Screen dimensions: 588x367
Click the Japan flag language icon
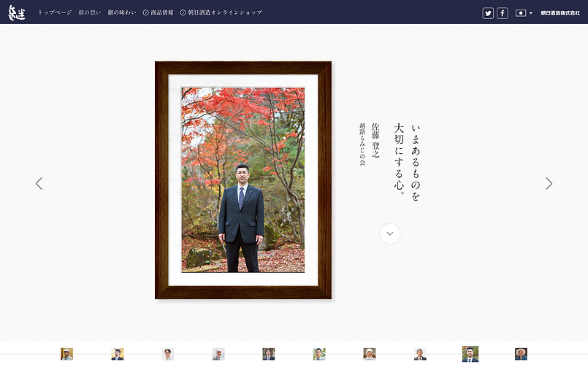point(521,12)
